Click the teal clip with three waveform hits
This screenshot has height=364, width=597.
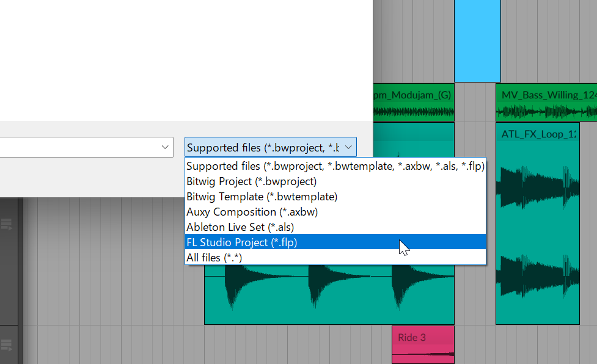tap(329, 295)
